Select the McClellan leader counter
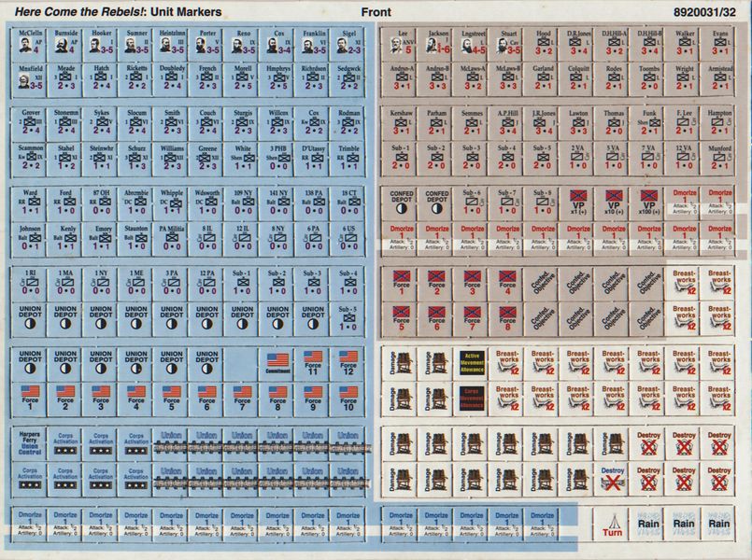Screen dimensions: 752x560 (x=30, y=45)
